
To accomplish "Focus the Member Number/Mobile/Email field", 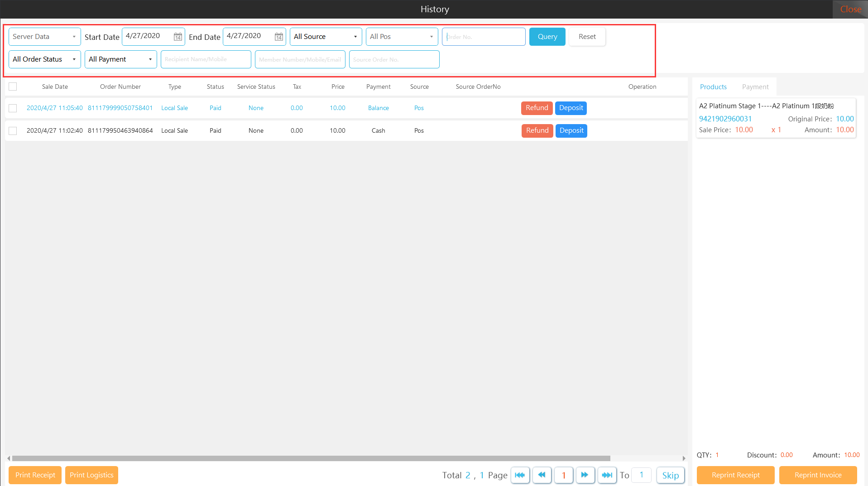I will (x=300, y=59).
